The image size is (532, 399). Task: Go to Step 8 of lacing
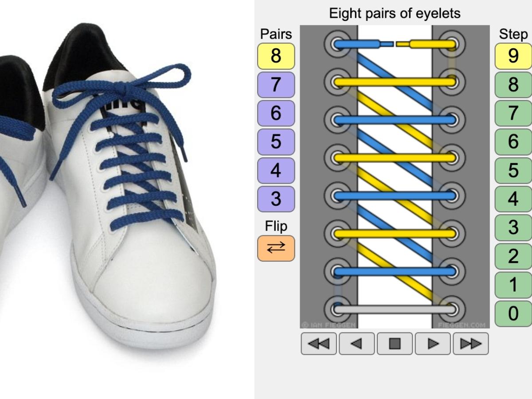[513, 85]
